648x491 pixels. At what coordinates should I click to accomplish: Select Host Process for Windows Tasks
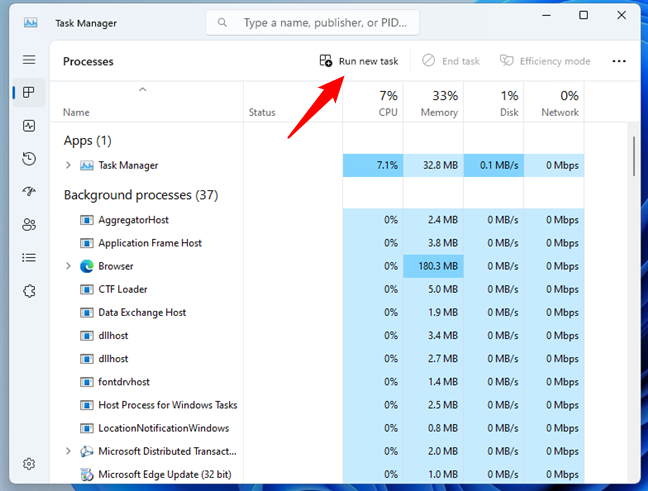(317, 405)
